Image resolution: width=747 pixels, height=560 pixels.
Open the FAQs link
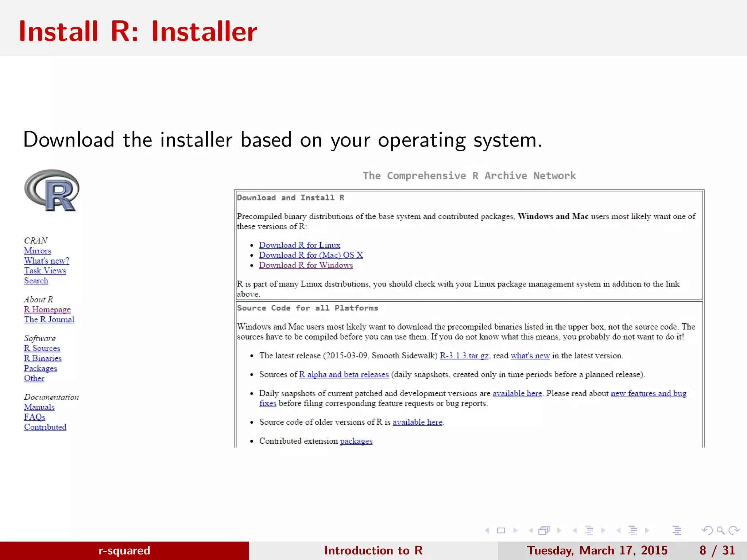[x=35, y=417]
